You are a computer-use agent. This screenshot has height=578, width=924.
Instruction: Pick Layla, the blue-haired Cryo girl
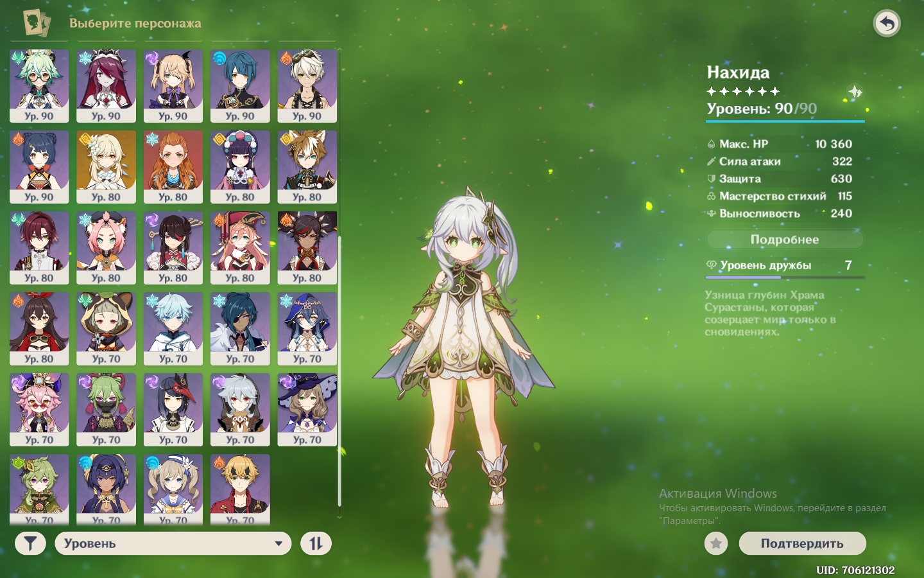307,329
